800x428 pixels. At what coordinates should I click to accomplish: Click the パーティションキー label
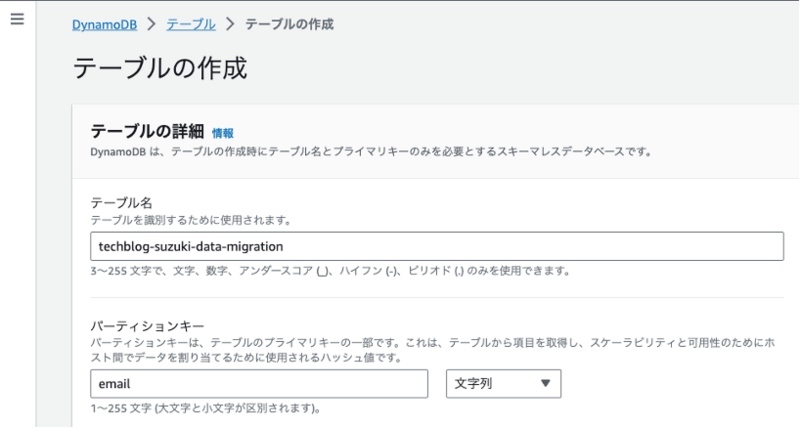click(x=147, y=326)
